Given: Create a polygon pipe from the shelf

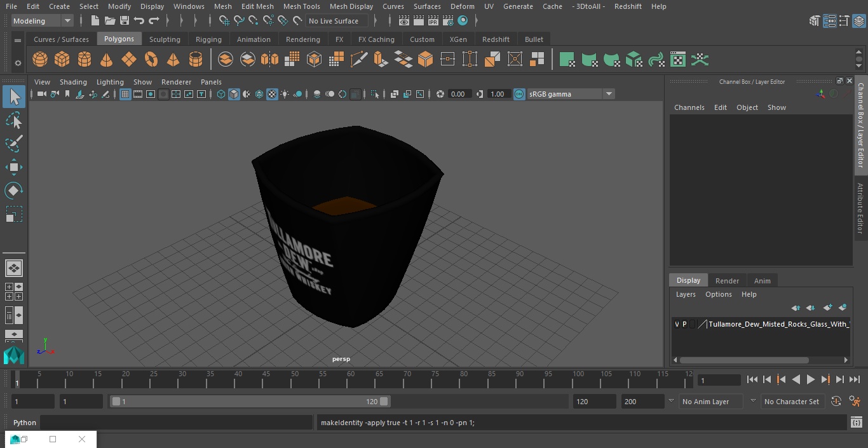Looking at the screenshot, I should point(196,60).
